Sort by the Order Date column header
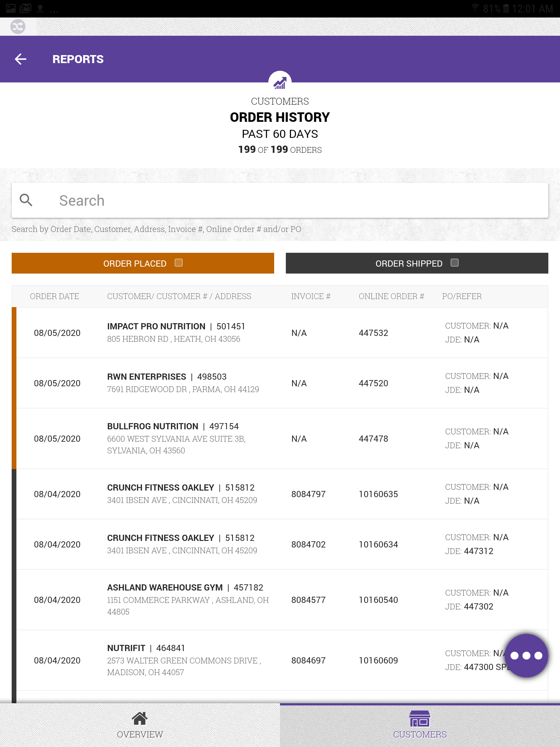The height and width of the screenshot is (747, 560). pos(54,296)
